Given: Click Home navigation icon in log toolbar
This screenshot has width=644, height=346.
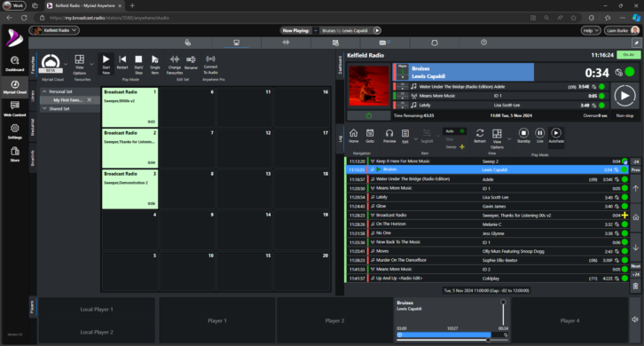Looking at the screenshot, I should 353,136.
